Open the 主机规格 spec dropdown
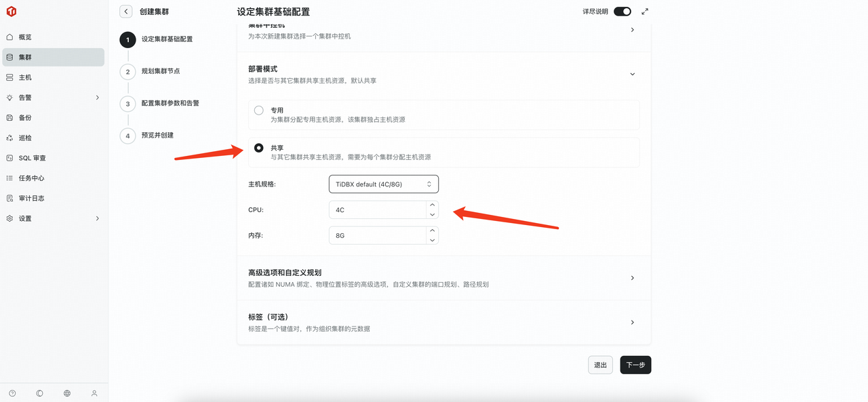The height and width of the screenshot is (402, 868). click(x=383, y=184)
